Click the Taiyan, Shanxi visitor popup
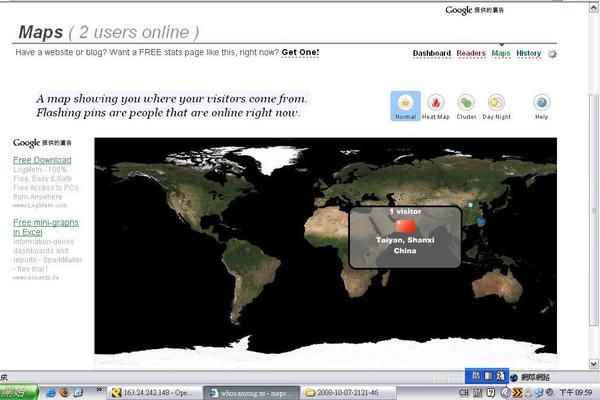 point(405,237)
